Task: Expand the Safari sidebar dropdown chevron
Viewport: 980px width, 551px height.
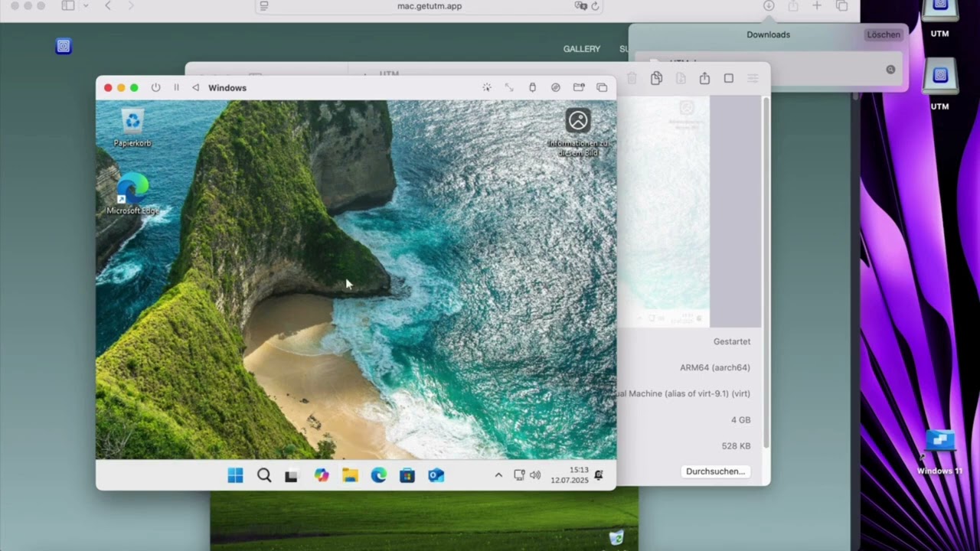Action: pos(86,5)
